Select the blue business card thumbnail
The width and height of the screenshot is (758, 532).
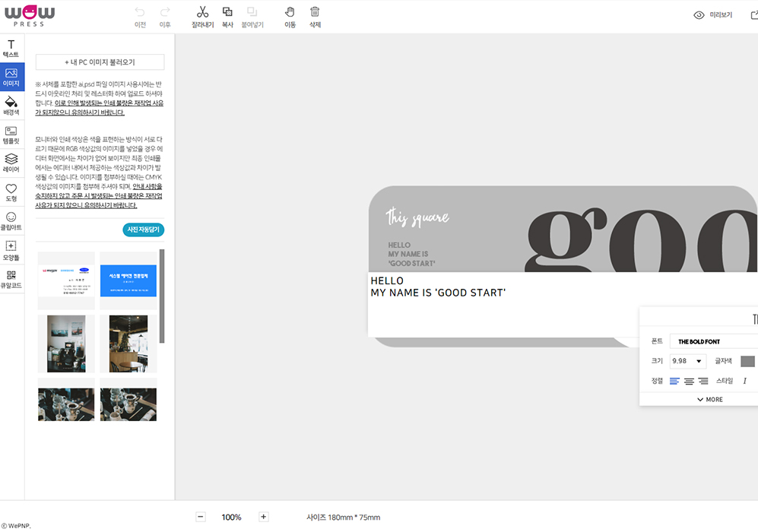[128, 280]
